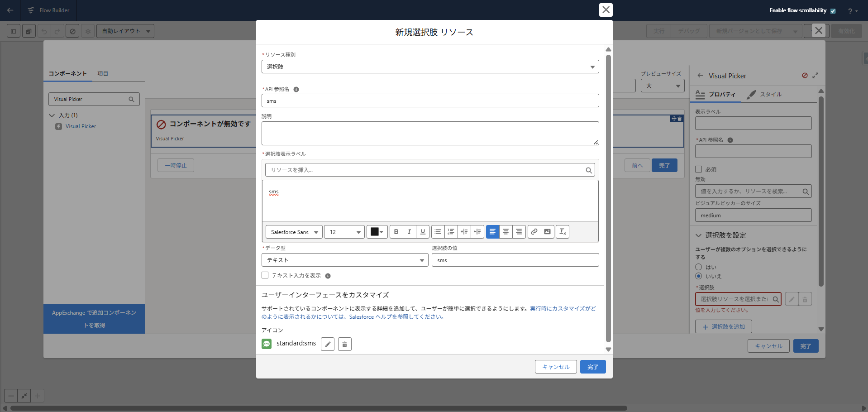This screenshot has width=868, height=412.
Task: Insert an image into the label
Action: [547, 232]
